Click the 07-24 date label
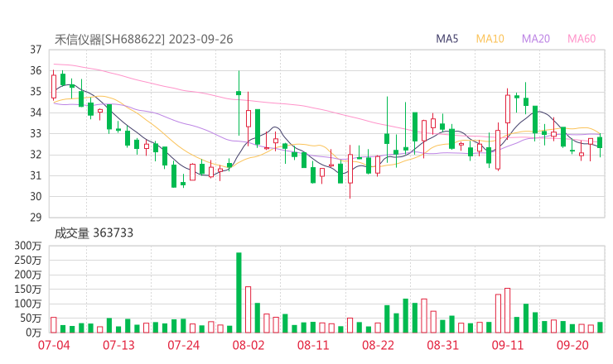The height and width of the screenshot is (364, 613). tap(183, 345)
